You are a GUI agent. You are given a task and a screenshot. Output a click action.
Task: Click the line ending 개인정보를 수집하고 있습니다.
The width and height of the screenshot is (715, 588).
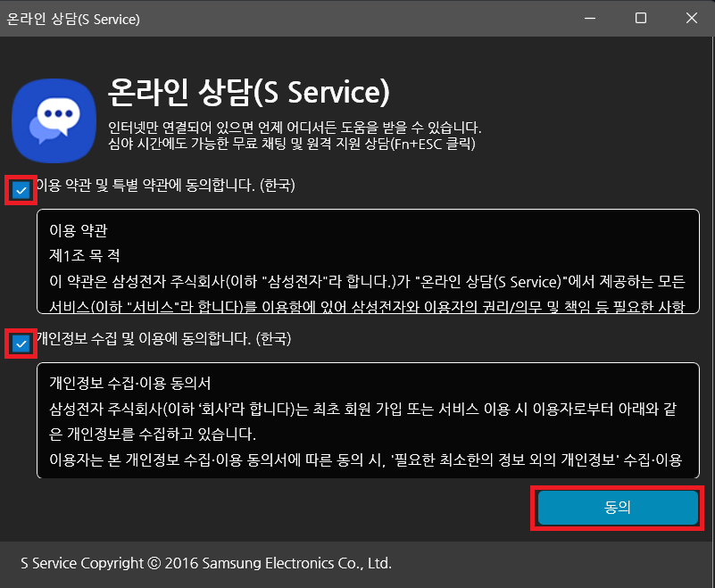point(153,434)
